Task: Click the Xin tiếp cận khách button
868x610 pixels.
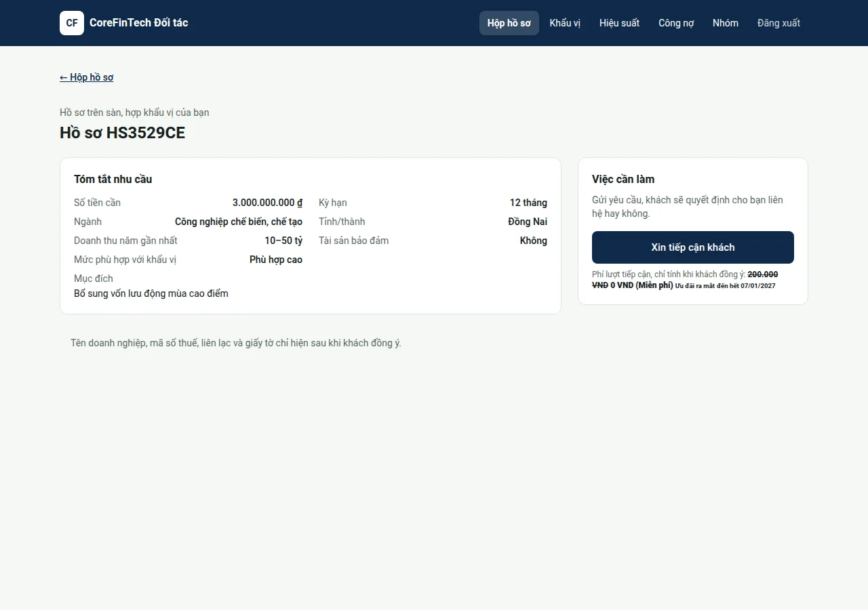Action: point(693,247)
